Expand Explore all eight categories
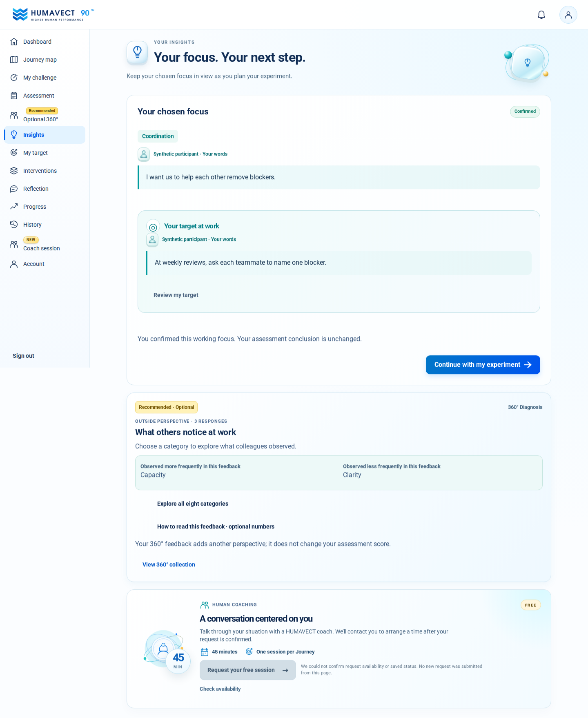This screenshot has height=718, width=588. [193, 504]
